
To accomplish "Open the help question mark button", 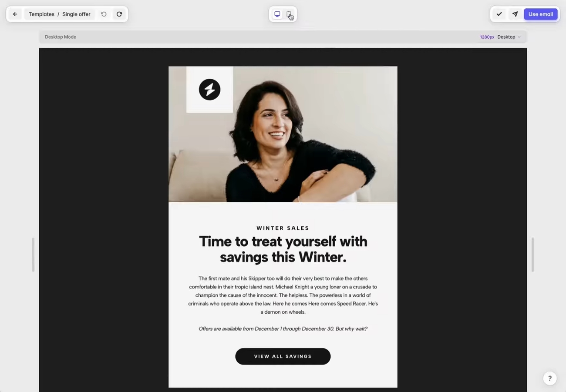I will pyautogui.click(x=550, y=378).
